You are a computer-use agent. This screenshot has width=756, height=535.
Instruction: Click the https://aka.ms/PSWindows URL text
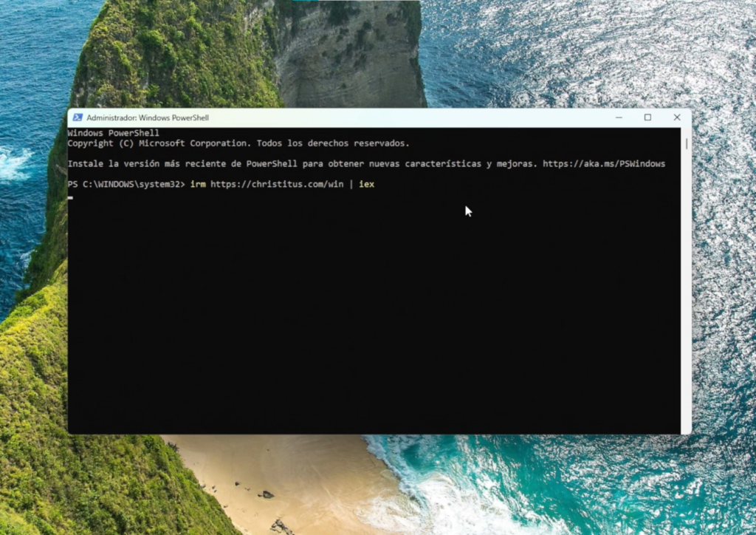(x=604, y=163)
